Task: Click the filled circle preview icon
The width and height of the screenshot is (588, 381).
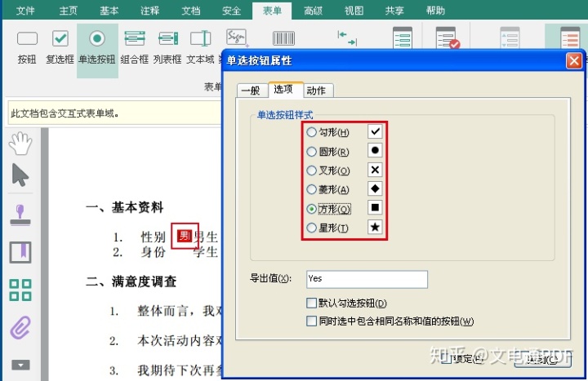Action: pyautogui.click(x=375, y=151)
